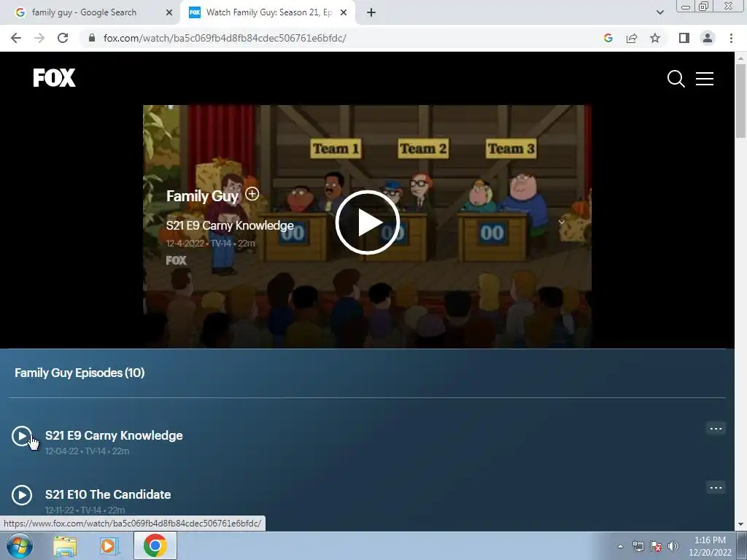747x560 pixels.
Task: Open the FOX hamburger menu
Action: (704, 79)
